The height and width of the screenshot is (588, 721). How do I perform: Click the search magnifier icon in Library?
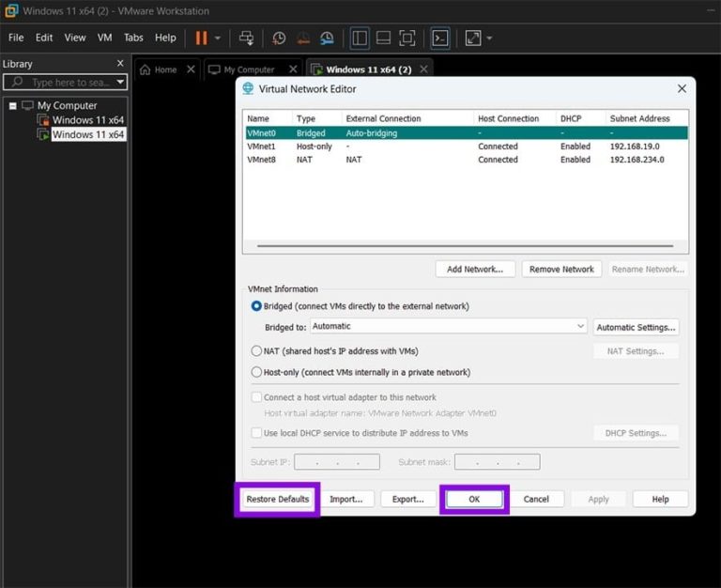[18, 82]
